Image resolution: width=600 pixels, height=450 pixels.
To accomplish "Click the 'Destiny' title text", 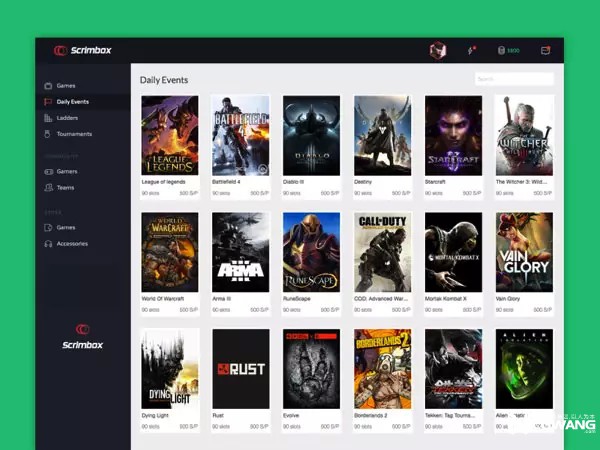I will [x=363, y=182].
